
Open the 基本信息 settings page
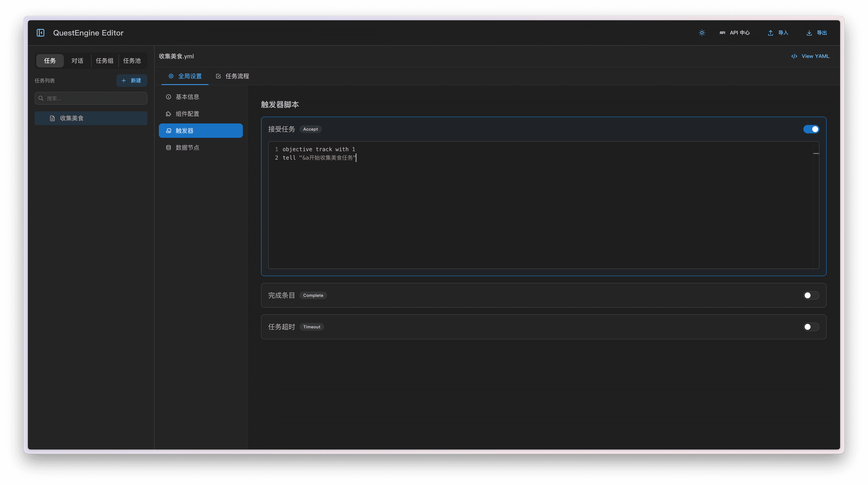tap(187, 97)
